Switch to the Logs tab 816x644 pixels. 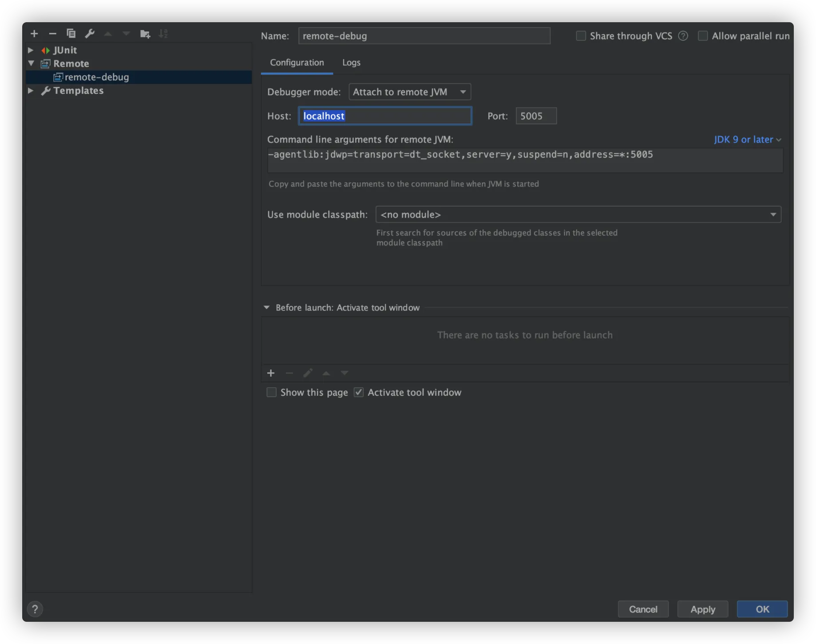coord(351,63)
